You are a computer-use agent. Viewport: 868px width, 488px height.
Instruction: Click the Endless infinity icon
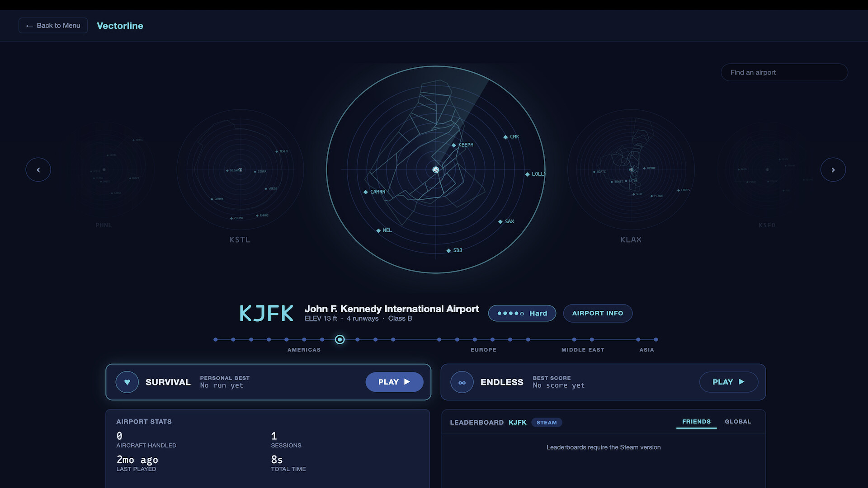462,382
